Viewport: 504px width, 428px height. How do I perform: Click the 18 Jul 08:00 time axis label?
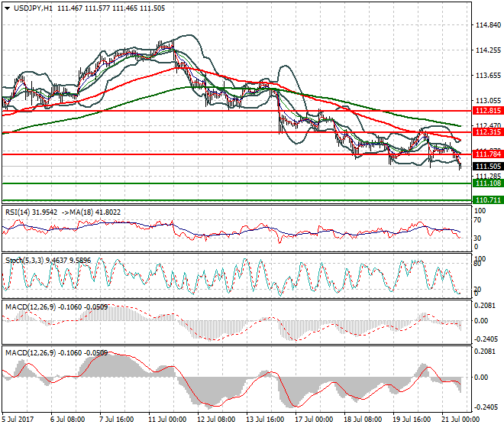pos(363,420)
